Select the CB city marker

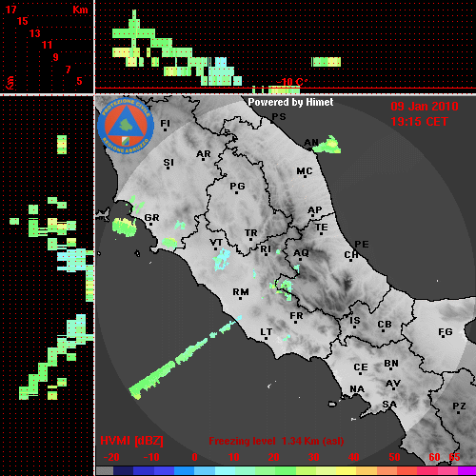tap(384, 330)
